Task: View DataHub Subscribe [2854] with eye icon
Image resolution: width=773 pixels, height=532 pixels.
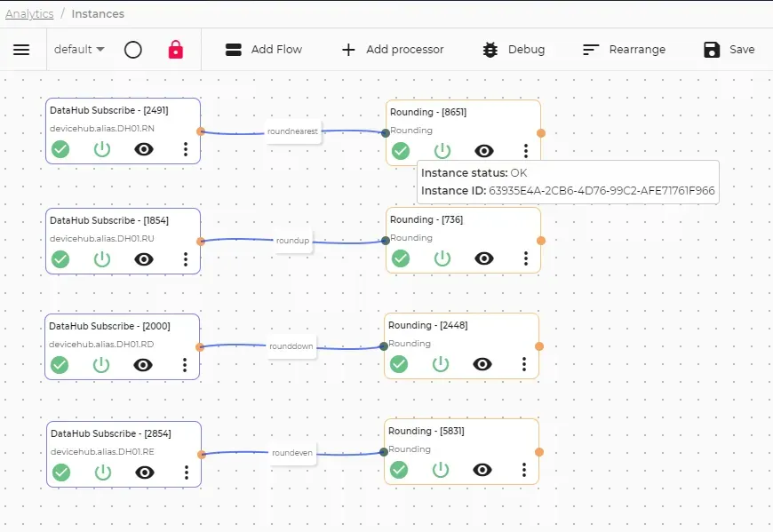Action: click(145, 472)
